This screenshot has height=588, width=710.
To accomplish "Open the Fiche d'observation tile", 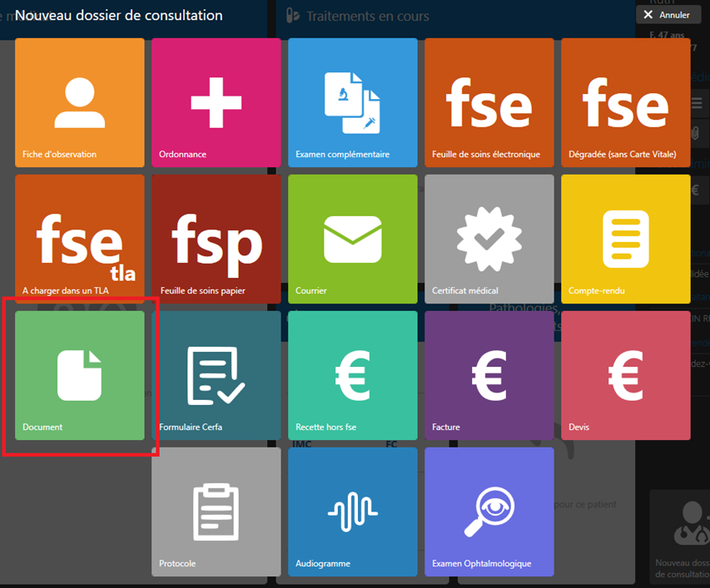I will [80, 102].
